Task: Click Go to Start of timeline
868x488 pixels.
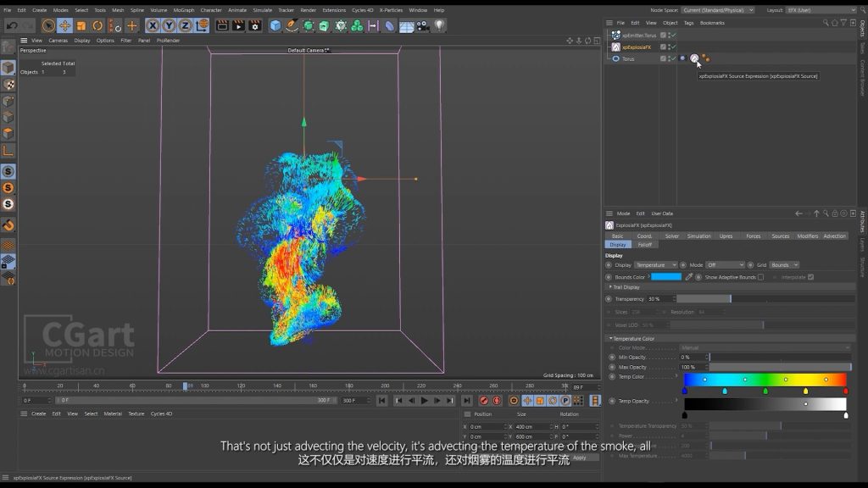Action: [x=382, y=400]
